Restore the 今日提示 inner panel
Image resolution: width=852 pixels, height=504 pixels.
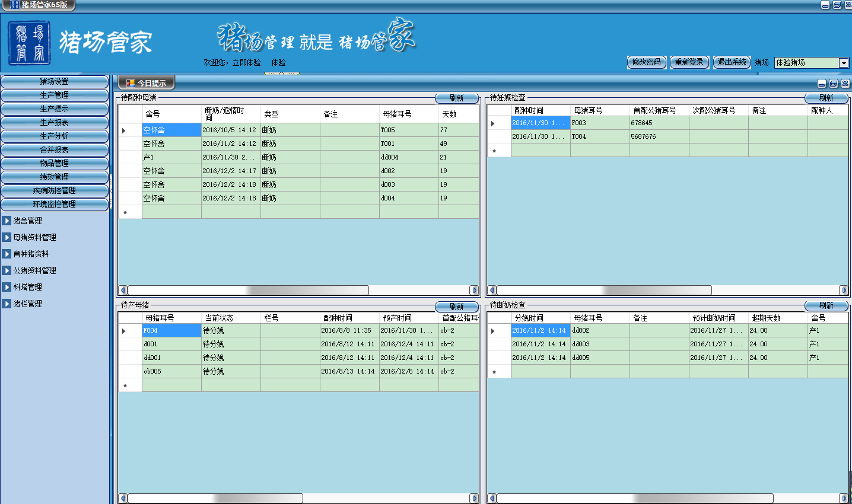point(834,84)
